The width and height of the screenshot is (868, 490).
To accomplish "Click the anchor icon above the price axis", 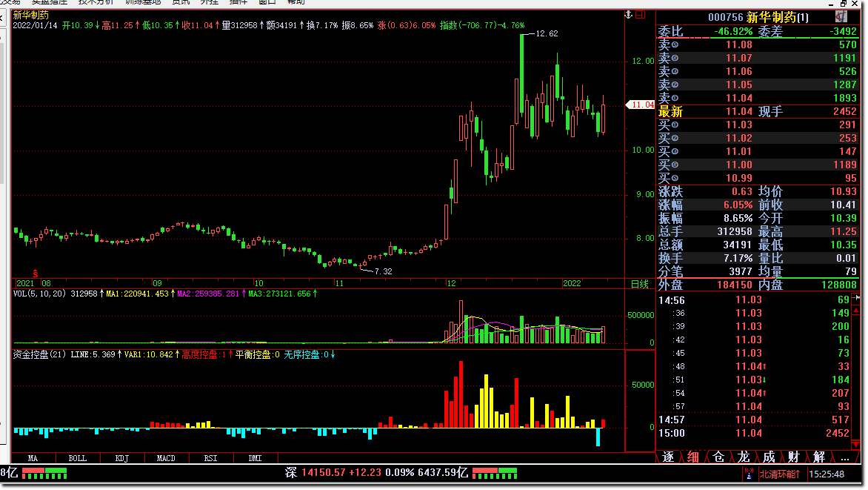I will [628, 15].
